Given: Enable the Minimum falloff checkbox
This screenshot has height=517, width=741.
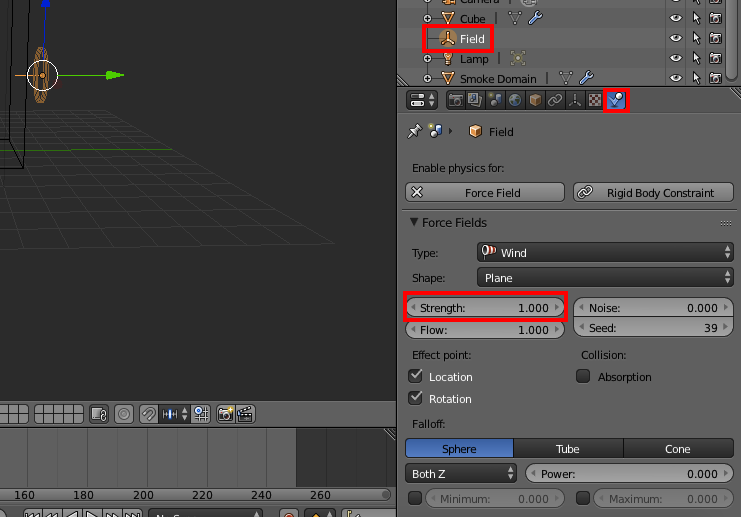Looking at the screenshot, I should [x=415, y=498].
